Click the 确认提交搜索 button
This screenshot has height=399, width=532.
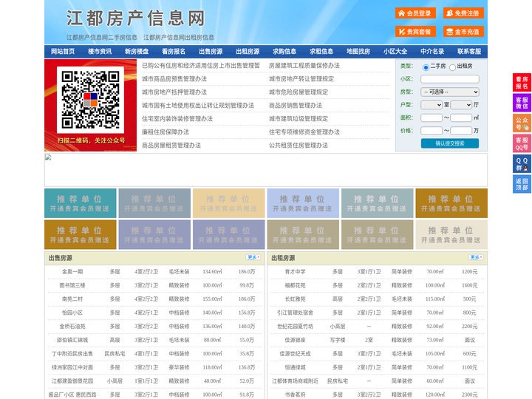click(x=450, y=143)
